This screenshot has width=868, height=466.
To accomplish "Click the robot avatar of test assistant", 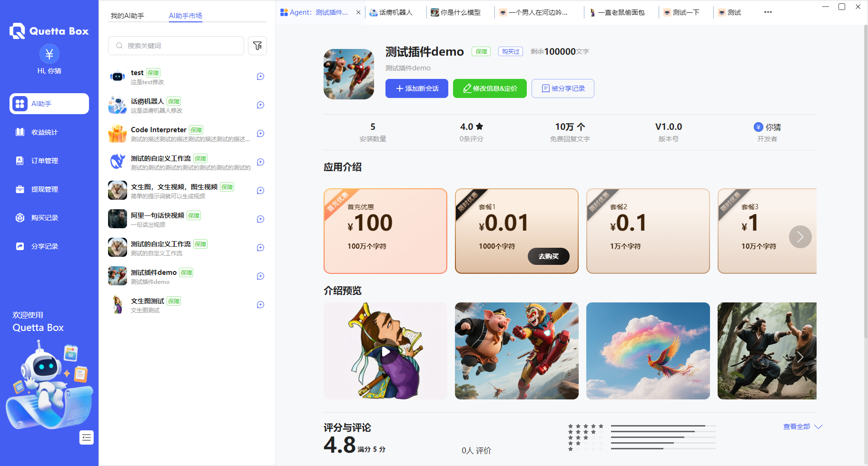I will 118,77.
